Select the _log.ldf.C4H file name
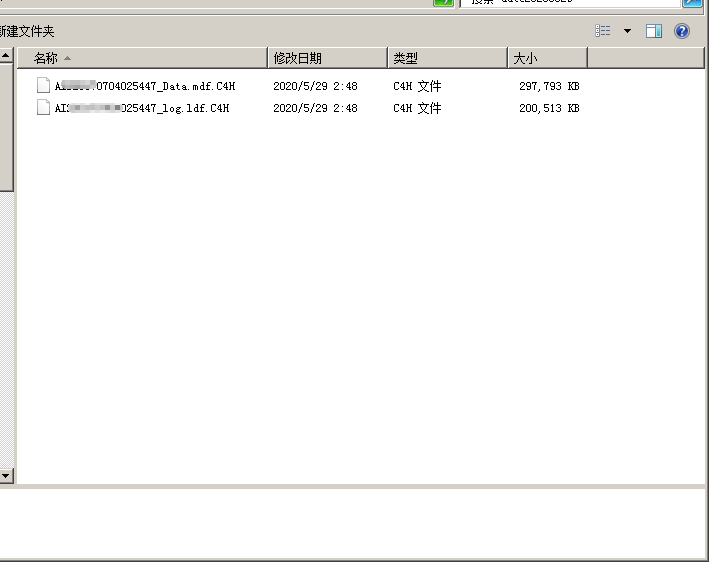Viewport: 709px width, 562px height. tap(142, 108)
